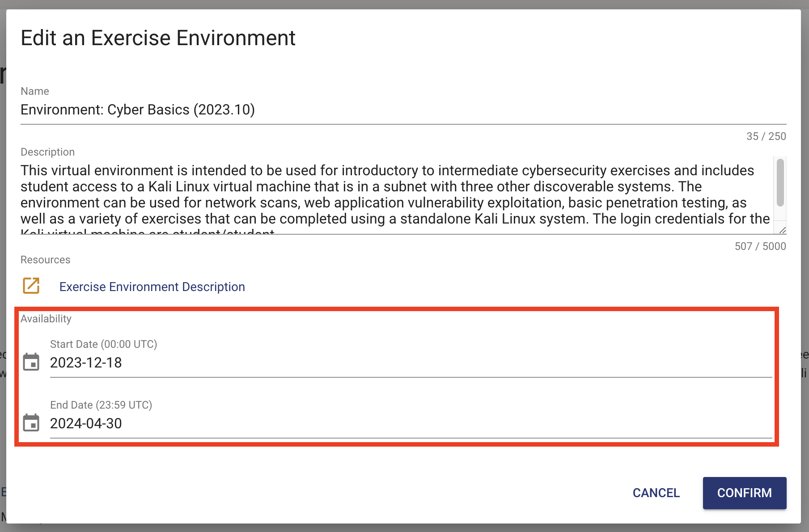Screen dimensions: 809x532
Task: Select the calendar icon beside 2023-12-18
Action: point(32,363)
